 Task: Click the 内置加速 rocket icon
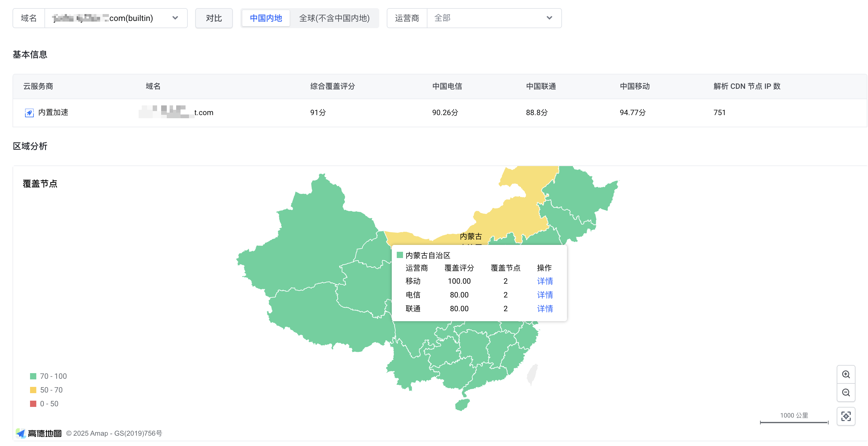click(29, 113)
